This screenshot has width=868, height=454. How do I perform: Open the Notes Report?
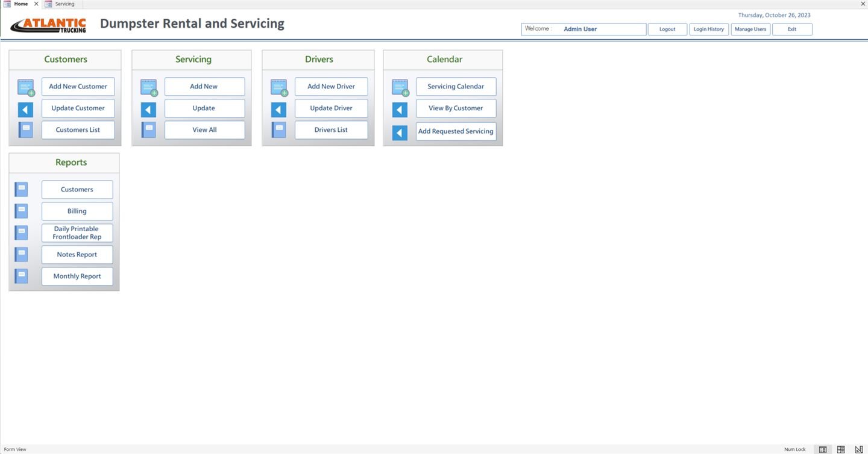tap(77, 254)
